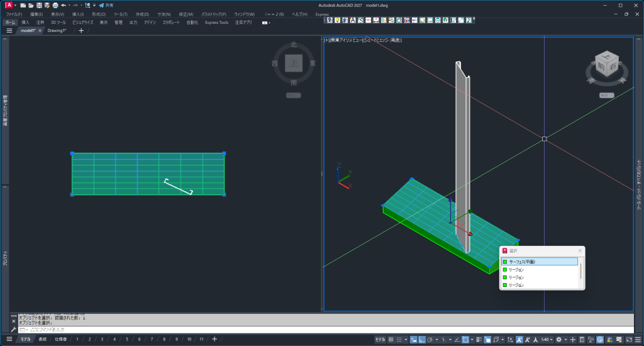Viewport: 644px width, 346px height.
Task: Open the 1:40 annotation scale dropdown
Action: pos(547,340)
